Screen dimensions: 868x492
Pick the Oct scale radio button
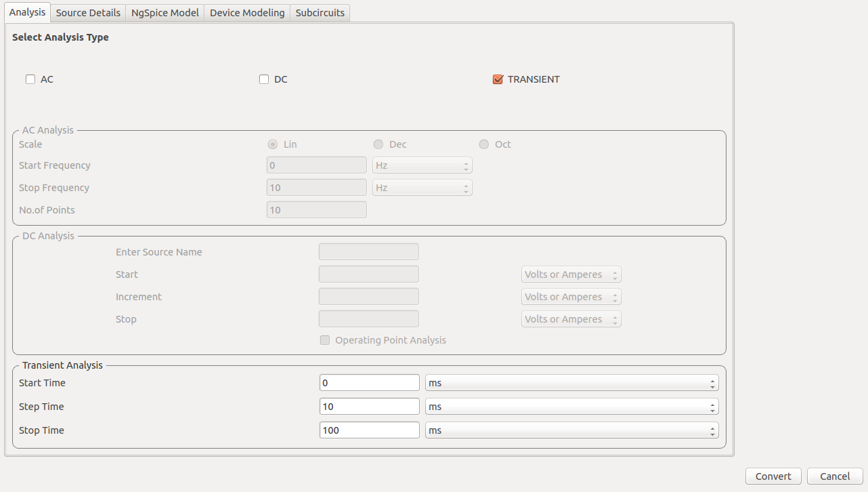[x=484, y=144]
